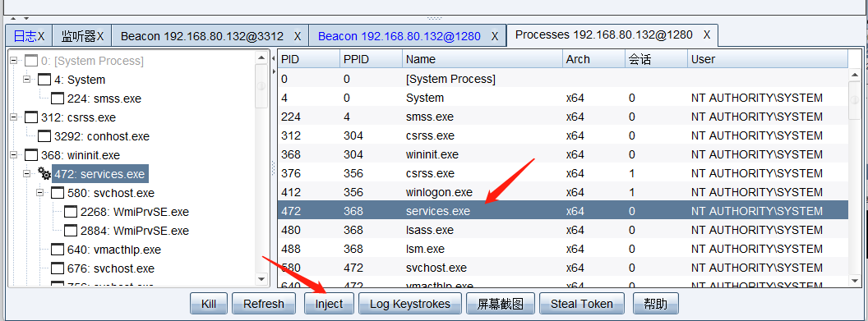Click the process tree scrollbar up arrow
This screenshot has height=321, width=868.
(x=262, y=57)
